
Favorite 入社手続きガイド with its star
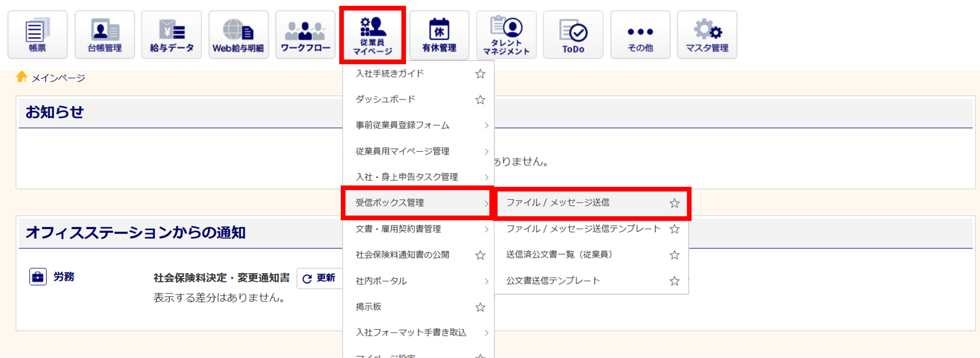pyautogui.click(x=480, y=74)
